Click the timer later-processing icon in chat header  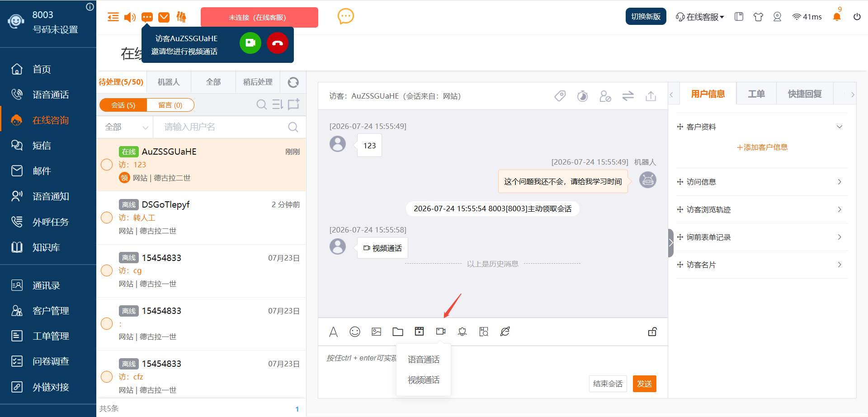coord(582,96)
